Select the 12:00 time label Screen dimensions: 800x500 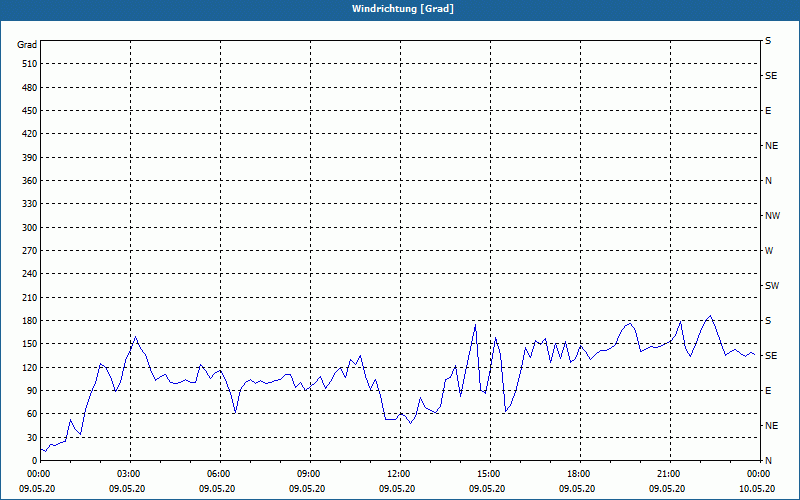[400, 474]
